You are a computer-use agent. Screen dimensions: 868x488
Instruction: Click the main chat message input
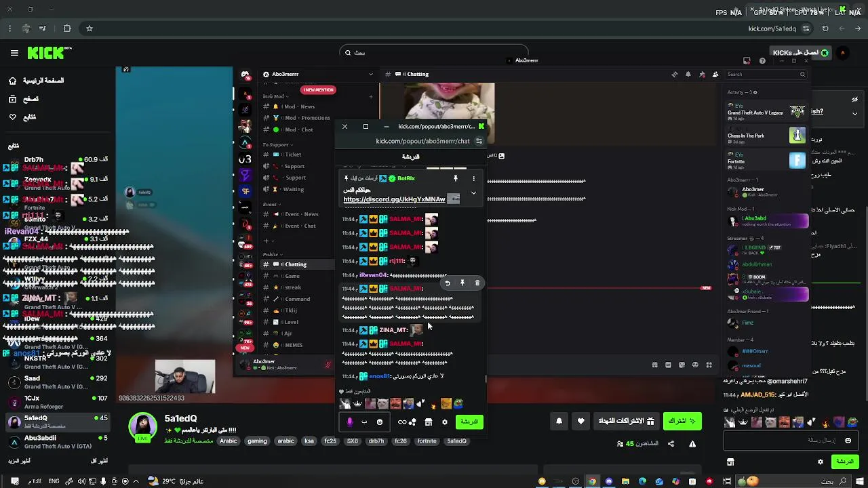tap(792, 441)
